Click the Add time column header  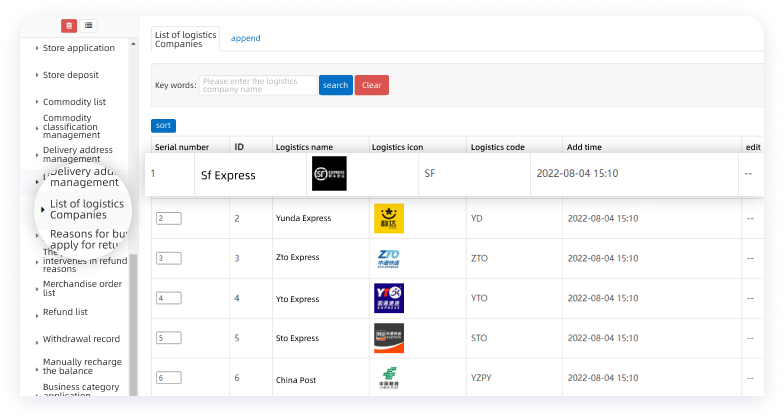click(584, 147)
